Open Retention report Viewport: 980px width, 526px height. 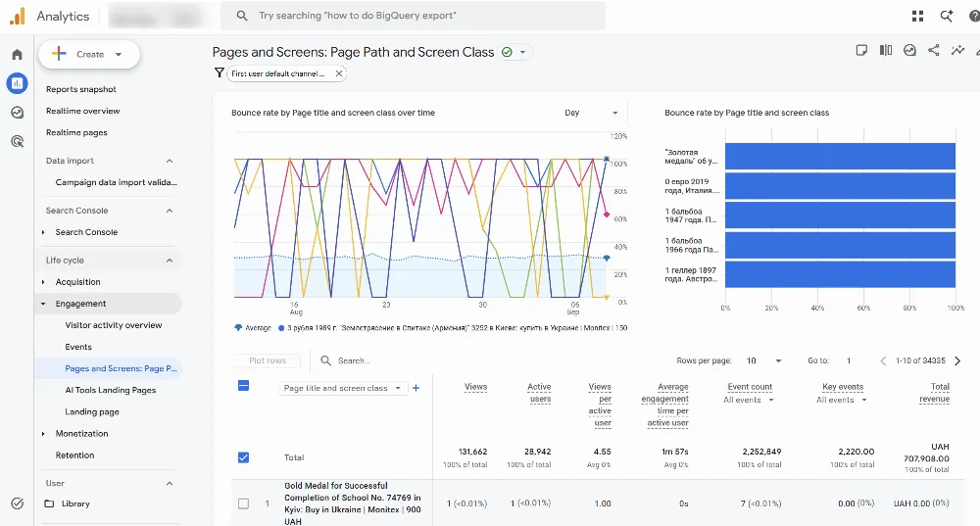tap(75, 455)
